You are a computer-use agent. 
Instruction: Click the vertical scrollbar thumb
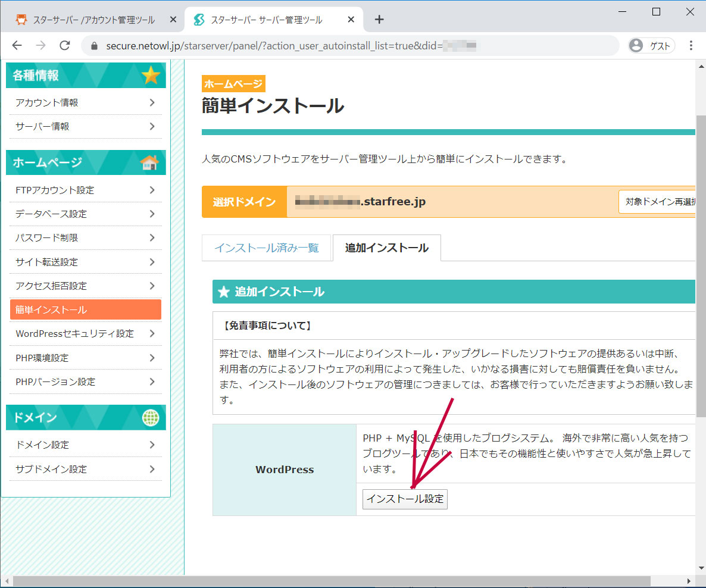point(701,265)
